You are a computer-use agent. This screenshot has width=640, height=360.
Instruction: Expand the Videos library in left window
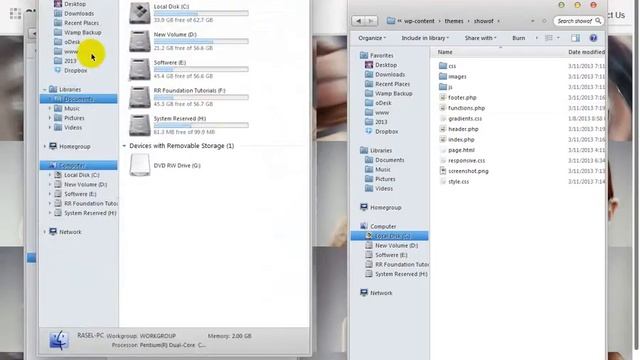tap(50, 127)
